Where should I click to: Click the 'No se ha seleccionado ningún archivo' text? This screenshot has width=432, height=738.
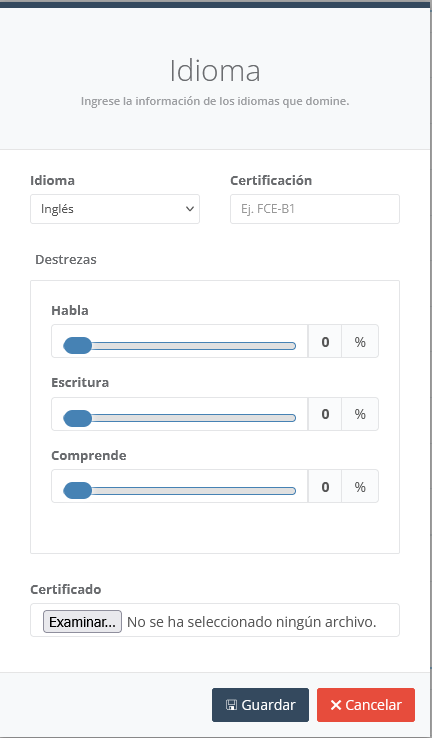(x=252, y=622)
